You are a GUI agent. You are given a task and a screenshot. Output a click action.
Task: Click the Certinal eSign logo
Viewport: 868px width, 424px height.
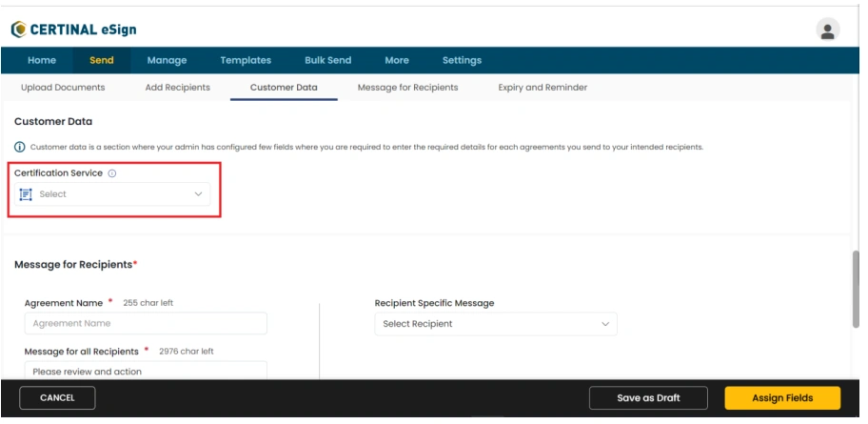[73, 30]
